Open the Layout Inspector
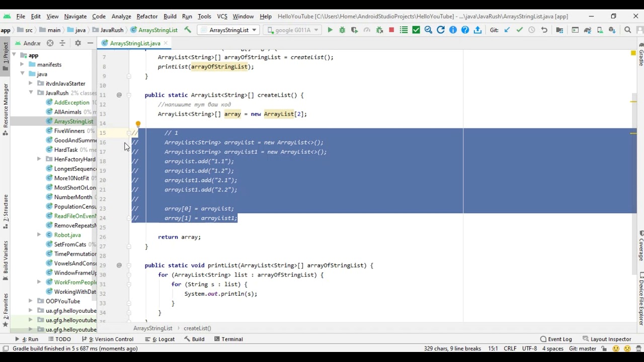Image resolution: width=644 pixels, height=362 pixels. (607, 339)
